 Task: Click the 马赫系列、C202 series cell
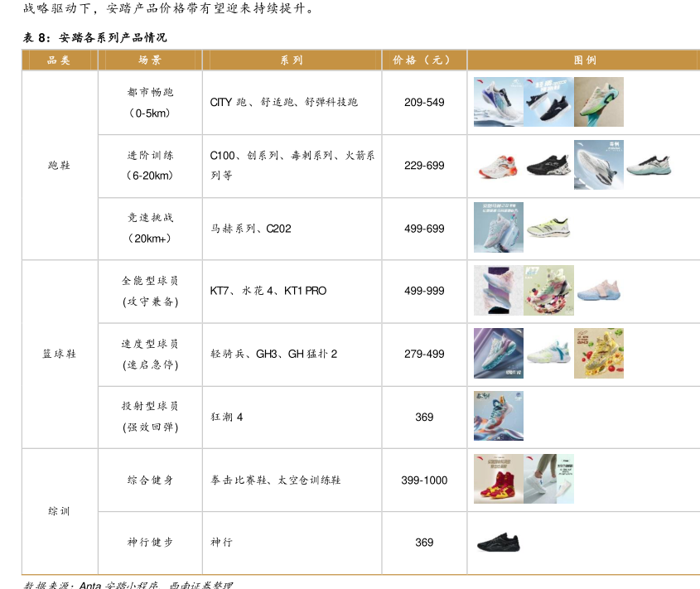pyautogui.click(x=251, y=229)
